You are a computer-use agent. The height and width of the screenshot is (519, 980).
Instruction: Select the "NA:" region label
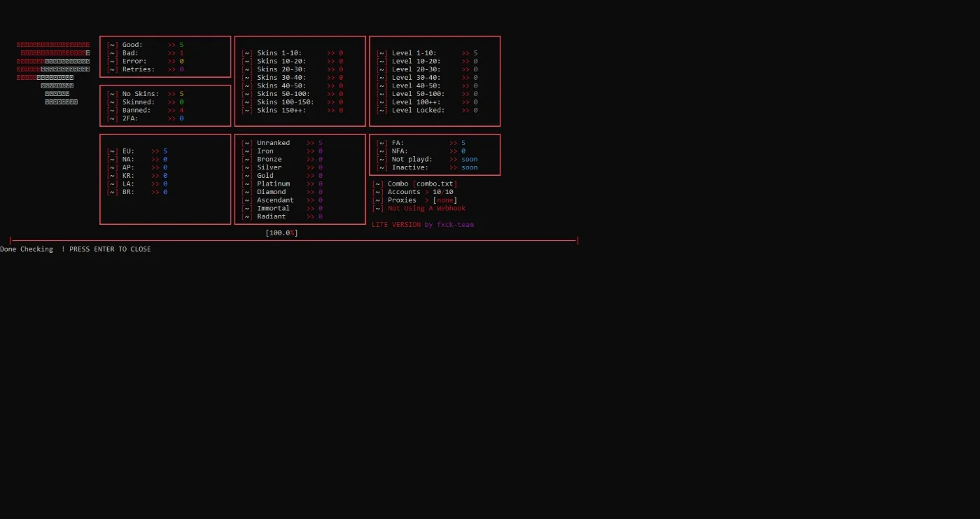pos(128,159)
